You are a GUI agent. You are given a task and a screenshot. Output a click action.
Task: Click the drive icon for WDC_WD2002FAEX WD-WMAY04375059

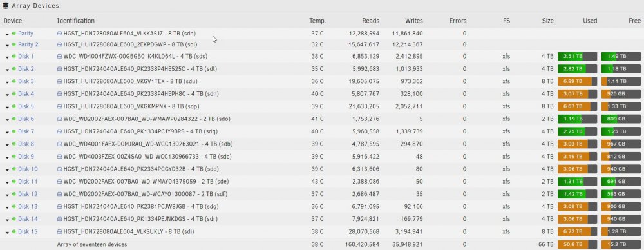point(59,181)
